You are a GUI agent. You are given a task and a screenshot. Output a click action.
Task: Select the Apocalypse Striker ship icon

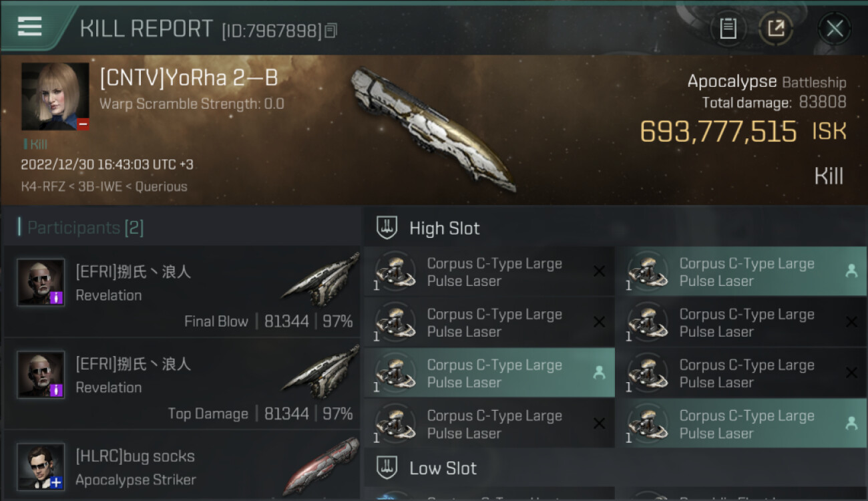320,466
